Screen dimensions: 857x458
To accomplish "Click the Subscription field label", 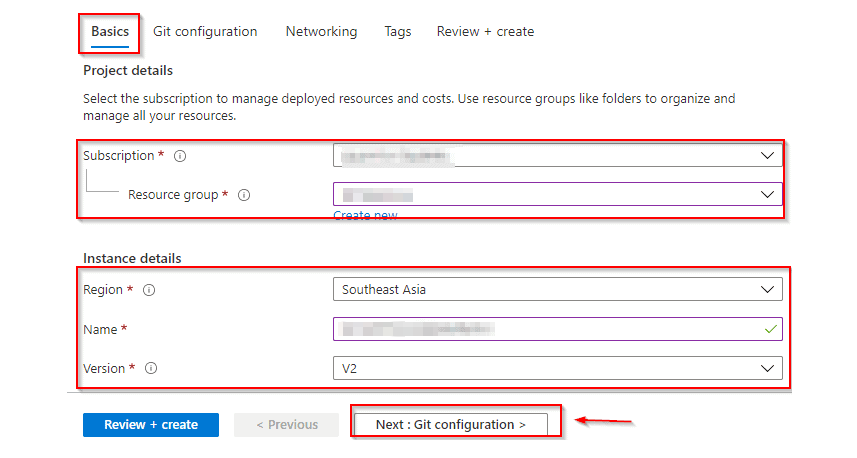I will 119,156.
